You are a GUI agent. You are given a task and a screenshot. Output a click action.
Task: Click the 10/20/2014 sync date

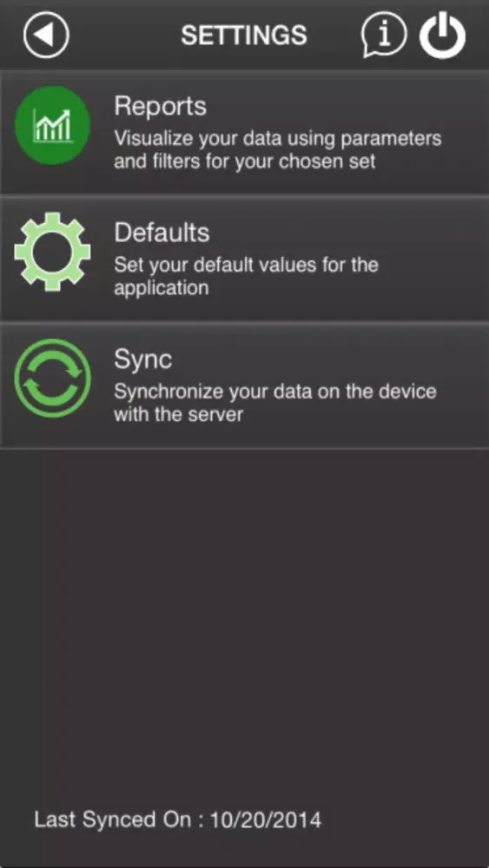pos(266,819)
